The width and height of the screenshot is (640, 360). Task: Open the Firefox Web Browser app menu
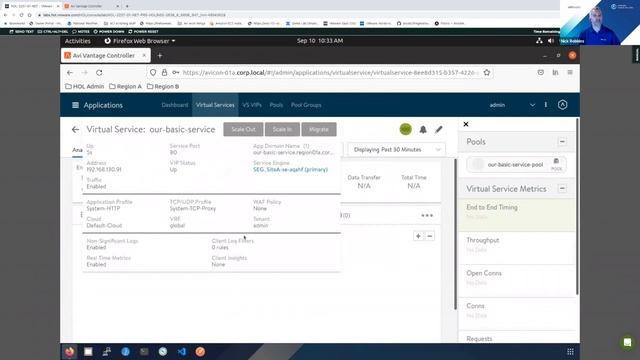coord(140,41)
